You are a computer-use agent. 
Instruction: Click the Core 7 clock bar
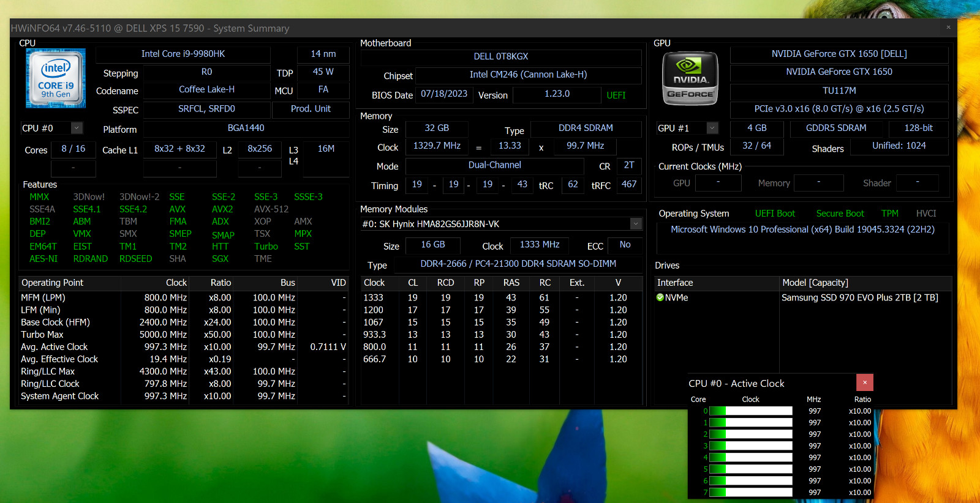[750, 493]
